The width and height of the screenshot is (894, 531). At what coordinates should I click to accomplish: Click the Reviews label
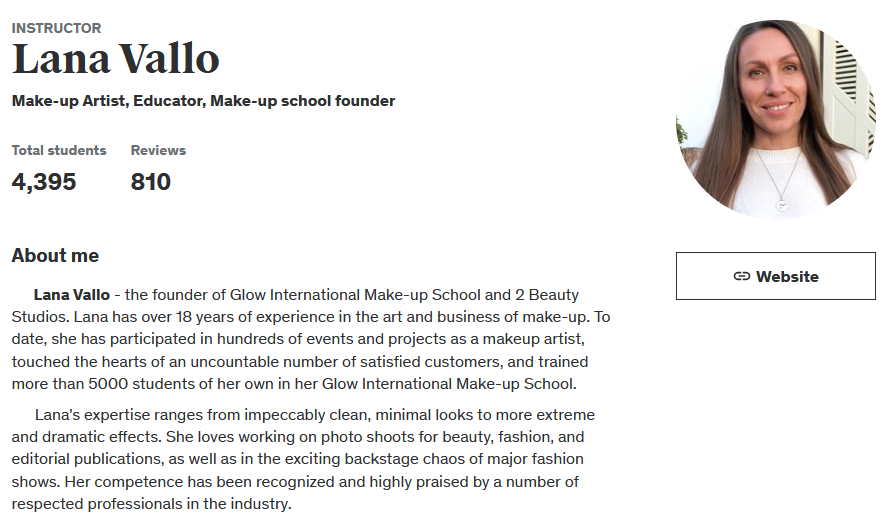click(x=158, y=150)
